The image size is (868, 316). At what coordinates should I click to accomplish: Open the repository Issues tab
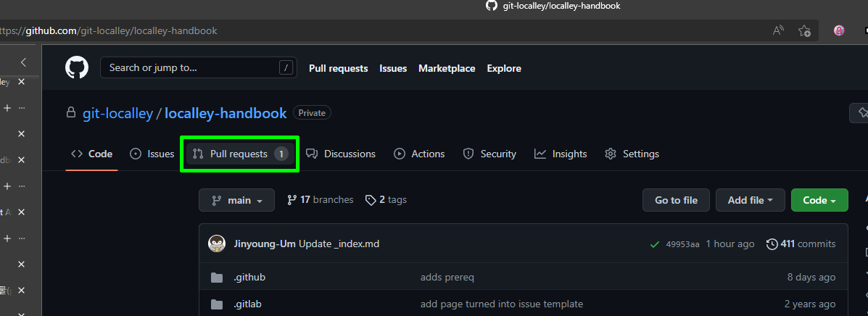(x=152, y=154)
